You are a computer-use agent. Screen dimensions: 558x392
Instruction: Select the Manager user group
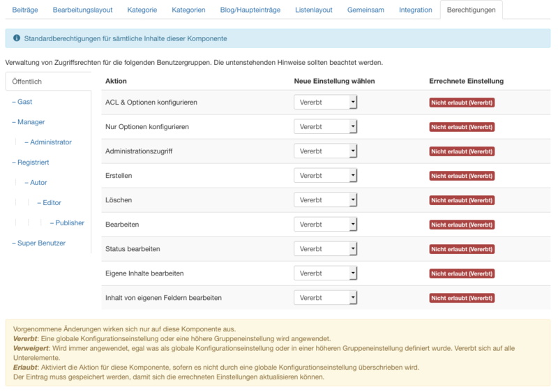point(29,122)
